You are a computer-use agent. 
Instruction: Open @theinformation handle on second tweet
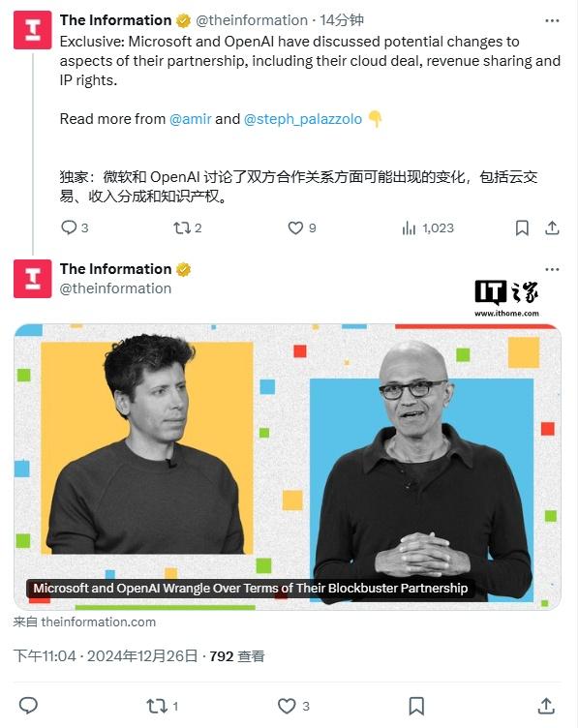(x=115, y=288)
